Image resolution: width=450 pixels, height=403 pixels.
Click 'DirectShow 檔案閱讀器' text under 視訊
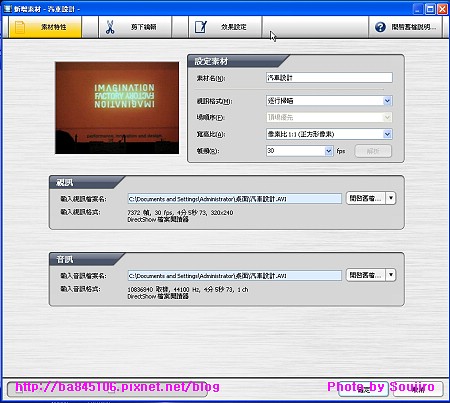coord(158,220)
